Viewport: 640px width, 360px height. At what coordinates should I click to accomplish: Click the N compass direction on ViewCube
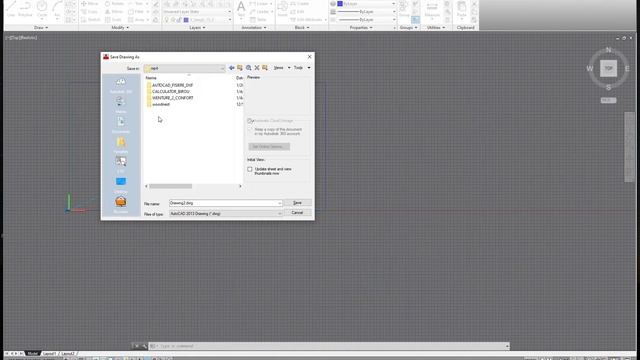point(609,50)
